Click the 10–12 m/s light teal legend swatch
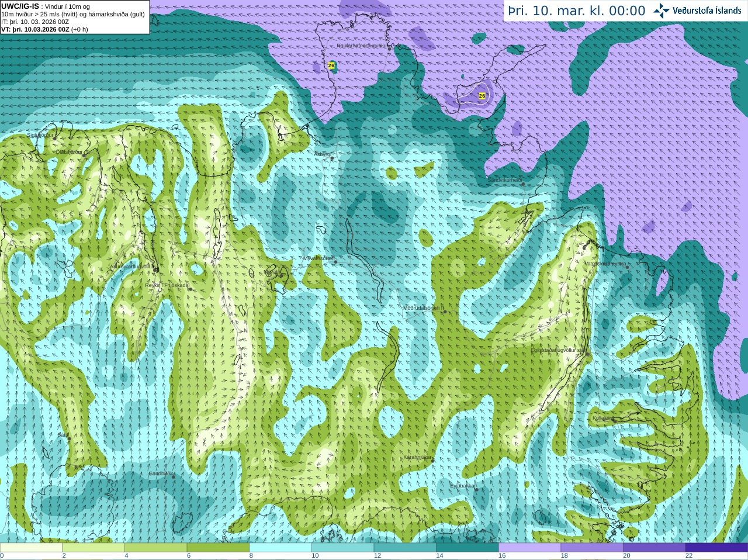748x560 pixels. (342, 548)
